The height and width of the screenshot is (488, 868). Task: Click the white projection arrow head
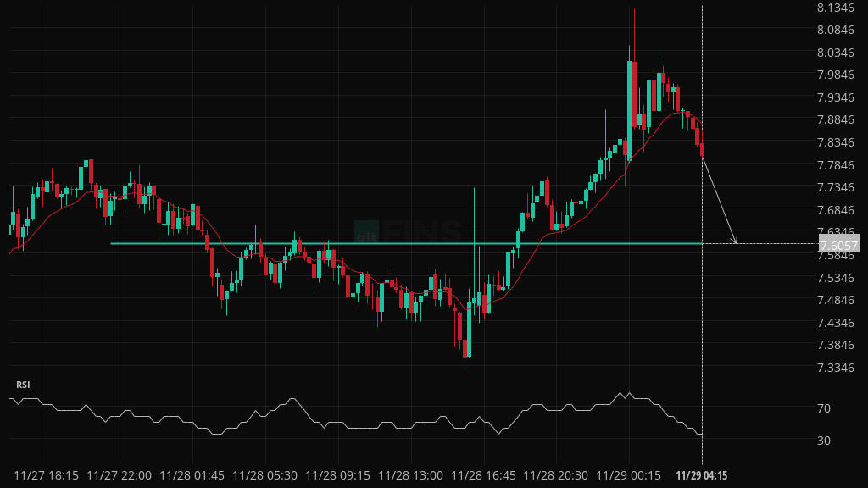coord(735,241)
